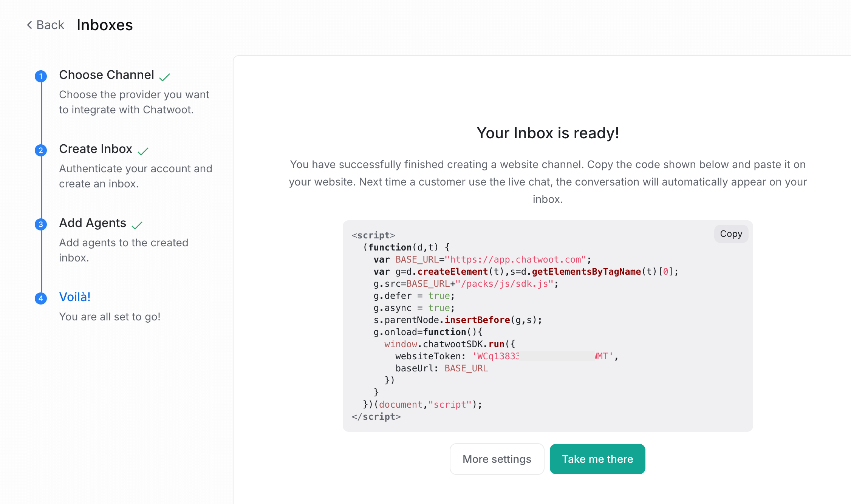Click the Inboxes page title
The image size is (851, 504).
click(x=104, y=25)
